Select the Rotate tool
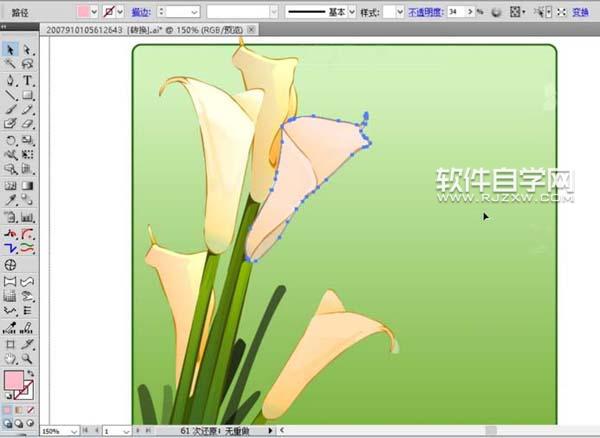The image size is (600, 438). [x=10, y=140]
